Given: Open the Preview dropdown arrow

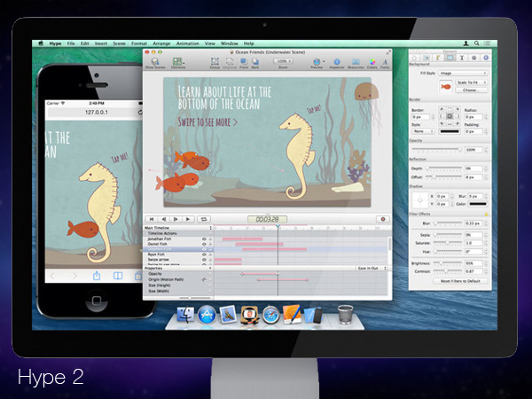Looking at the screenshot, I should point(324,62).
